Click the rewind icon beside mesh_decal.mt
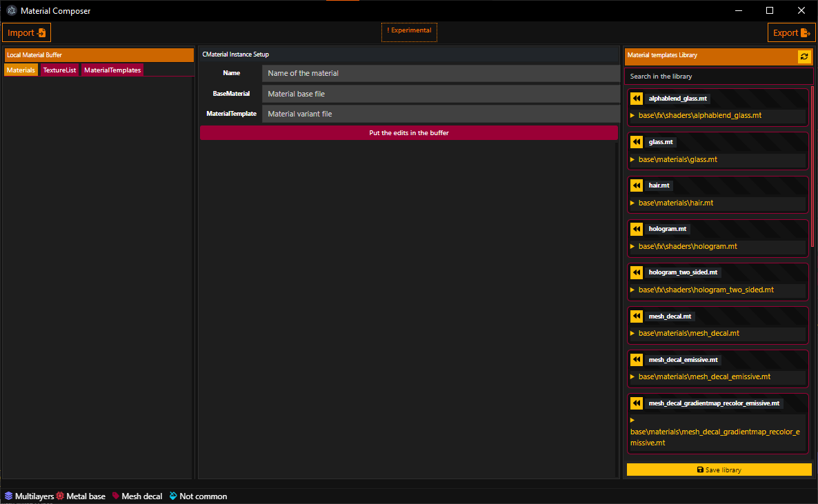This screenshot has width=818, height=504. pos(637,316)
